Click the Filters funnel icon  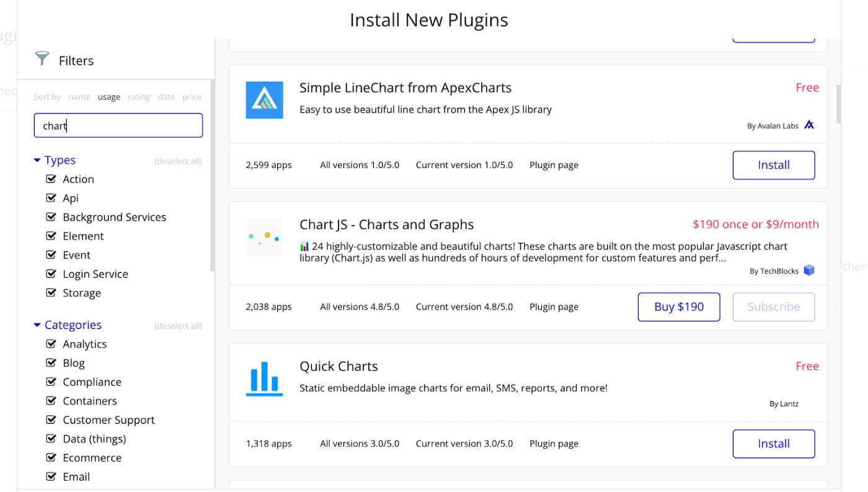(x=42, y=59)
